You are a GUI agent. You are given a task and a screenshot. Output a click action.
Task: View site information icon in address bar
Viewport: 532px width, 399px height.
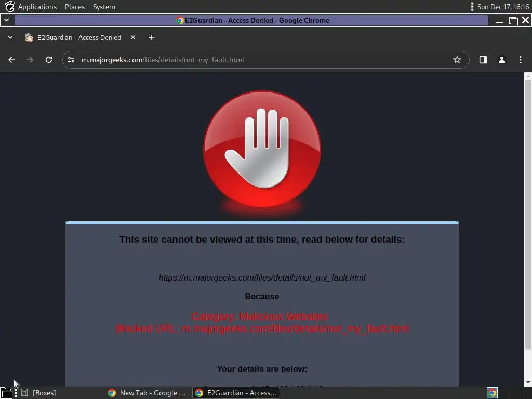click(71, 60)
